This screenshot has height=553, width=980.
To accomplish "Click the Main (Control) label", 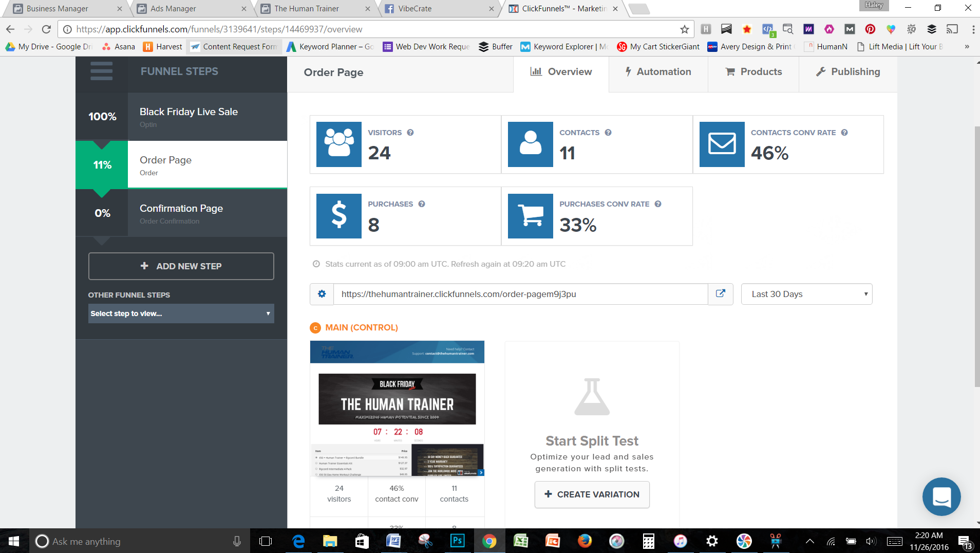I will 362,327.
